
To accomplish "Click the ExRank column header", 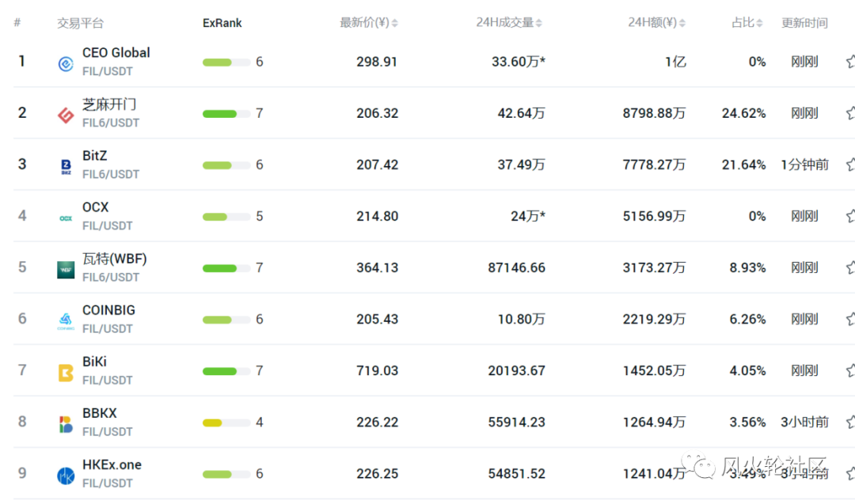I will click(222, 23).
